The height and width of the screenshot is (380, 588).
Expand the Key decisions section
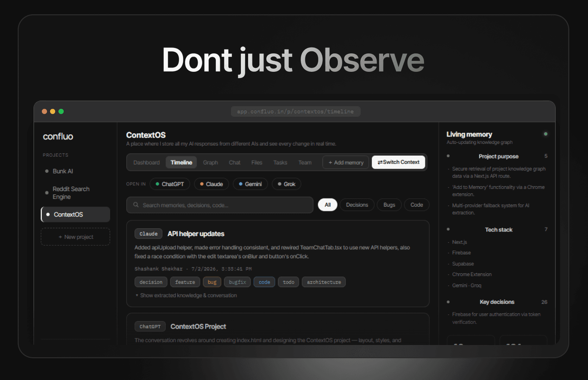click(x=497, y=302)
